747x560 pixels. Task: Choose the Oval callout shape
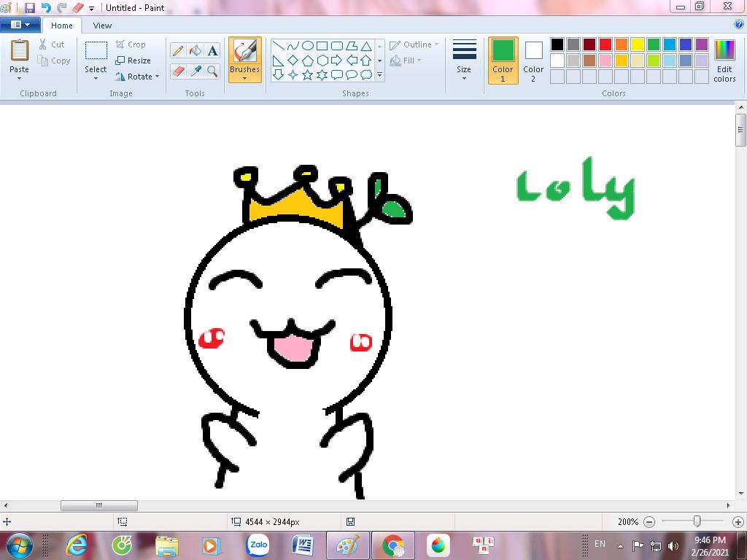[x=352, y=75]
